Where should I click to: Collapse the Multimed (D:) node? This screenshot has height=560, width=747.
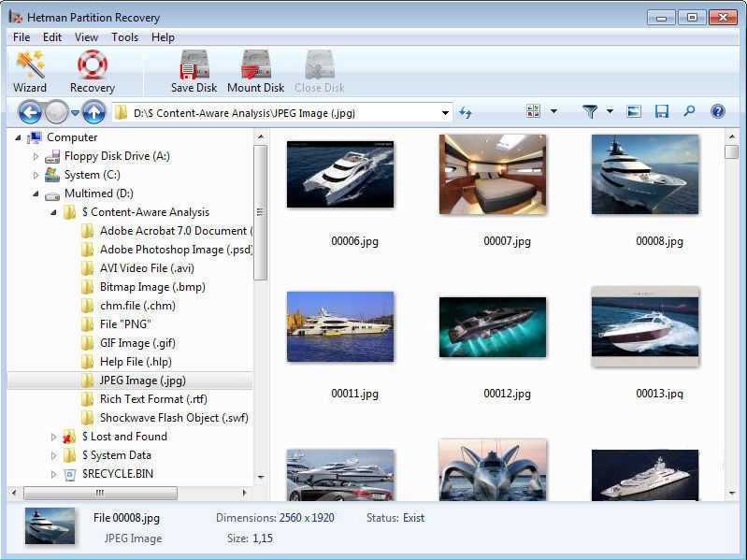[x=36, y=194]
